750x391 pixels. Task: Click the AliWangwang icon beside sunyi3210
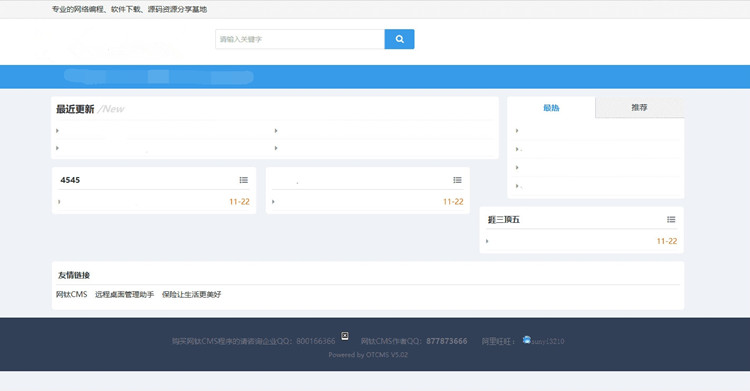tap(527, 340)
